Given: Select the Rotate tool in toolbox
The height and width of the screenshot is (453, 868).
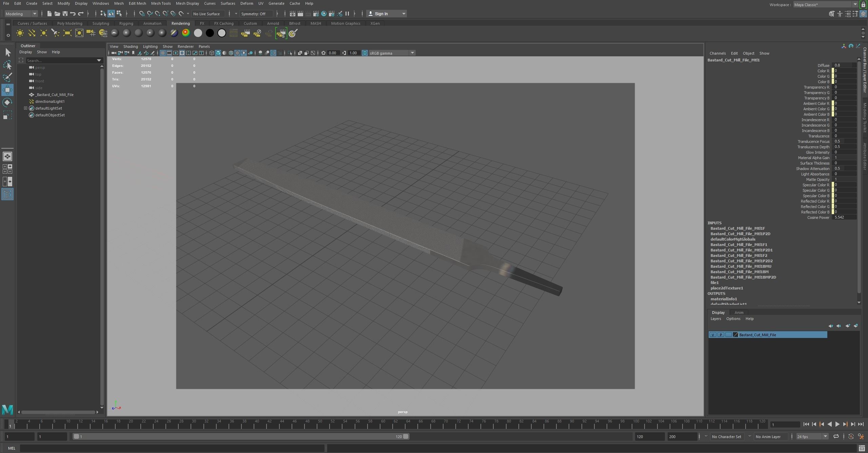Looking at the screenshot, I should pos(7,102).
